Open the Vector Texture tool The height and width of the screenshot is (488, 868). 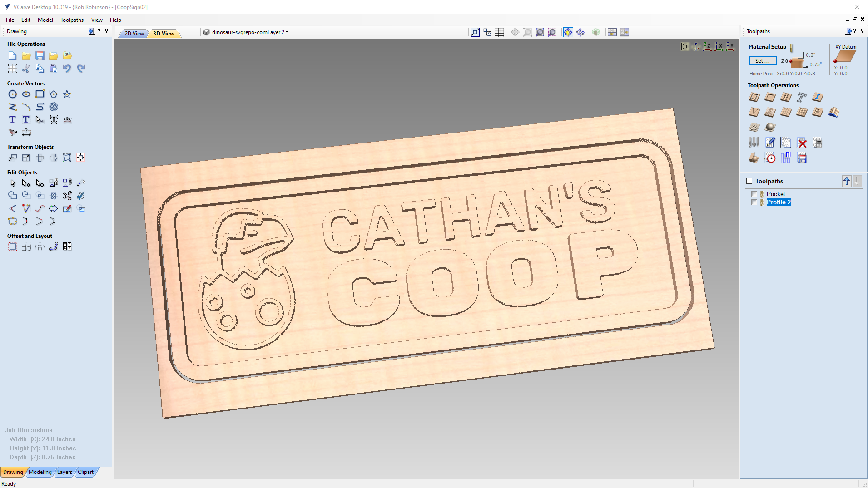(54, 107)
